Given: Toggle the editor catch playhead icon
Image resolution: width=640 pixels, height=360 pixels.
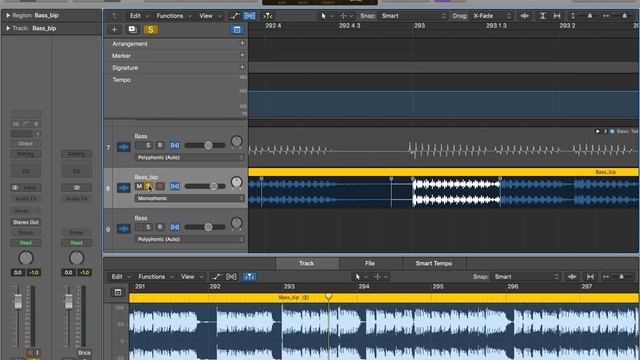Looking at the screenshot, I should pos(249,277).
